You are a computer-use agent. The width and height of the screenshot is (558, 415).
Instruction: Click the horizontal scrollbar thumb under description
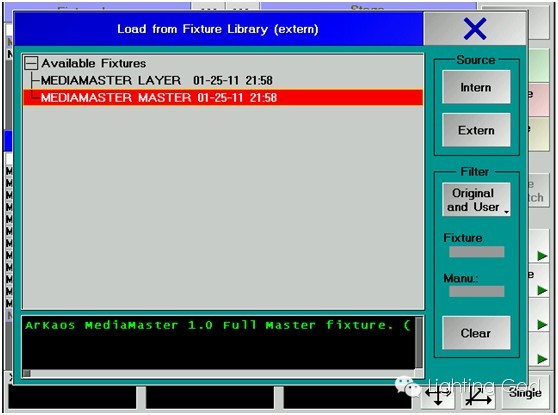[27, 373]
